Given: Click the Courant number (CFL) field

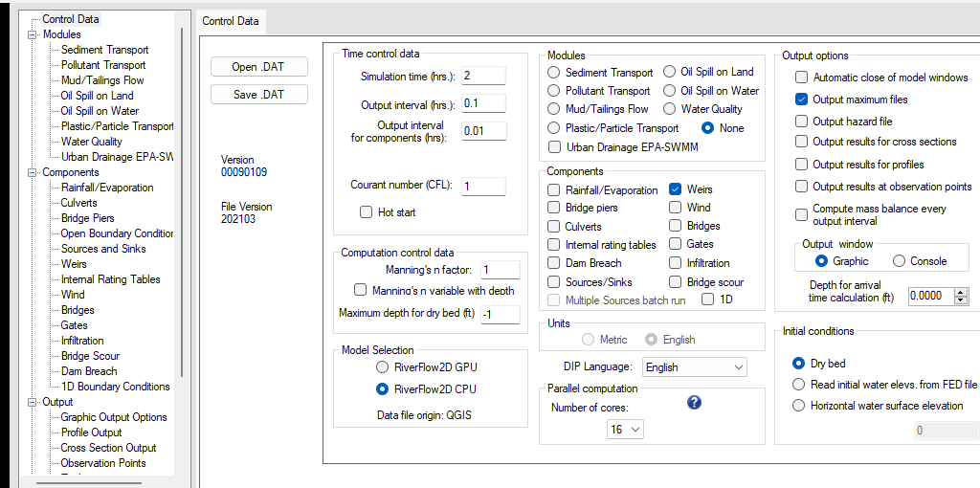Looking at the screenshot, I should coord(483,187).
